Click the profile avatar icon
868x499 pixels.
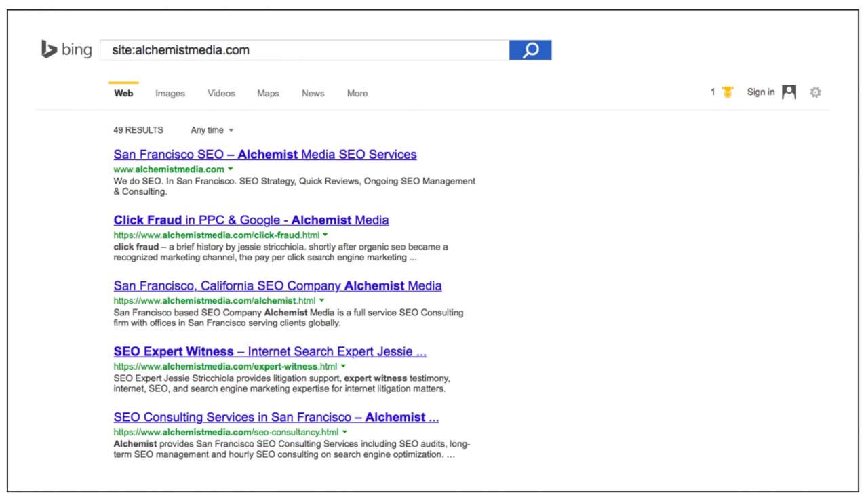(789, 92)
